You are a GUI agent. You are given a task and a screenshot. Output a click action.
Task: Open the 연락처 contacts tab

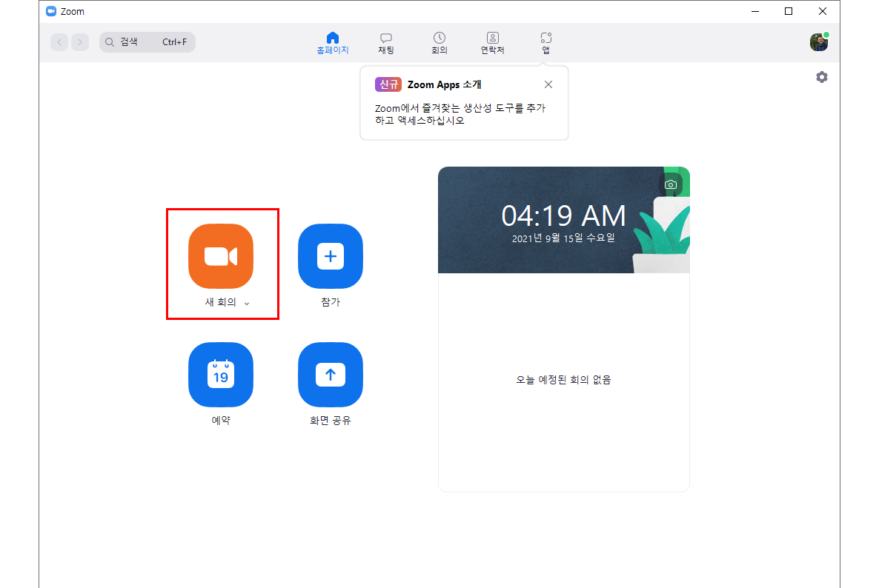point(492,42)
